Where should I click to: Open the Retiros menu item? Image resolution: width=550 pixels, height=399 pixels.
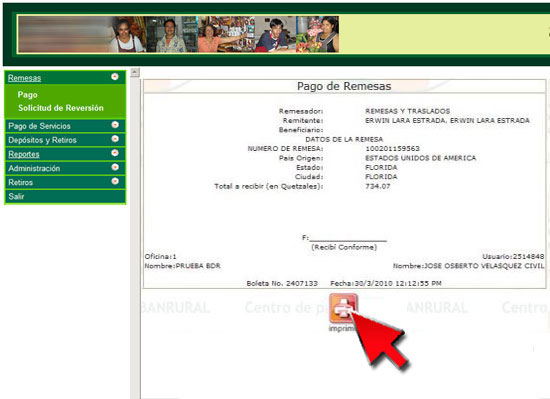[20, 182]
